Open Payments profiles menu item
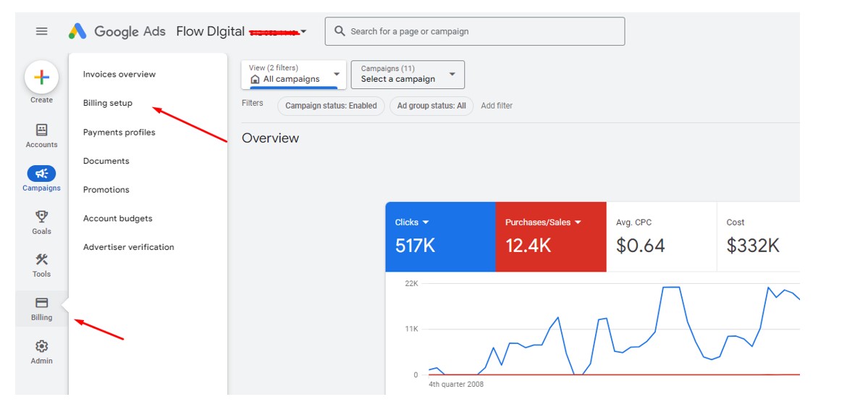The width and height of the screenshot is (868, 410). click(x=119, y=133)
